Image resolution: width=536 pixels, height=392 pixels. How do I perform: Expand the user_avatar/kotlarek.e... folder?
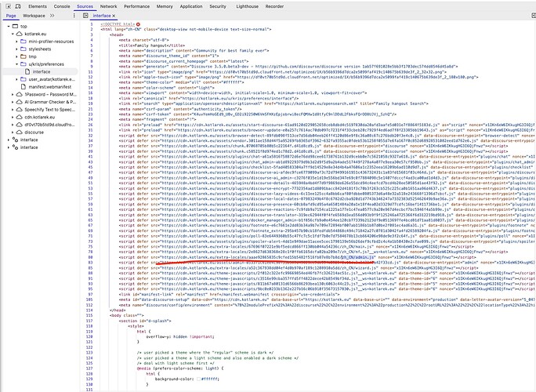(x=16, y=79)
